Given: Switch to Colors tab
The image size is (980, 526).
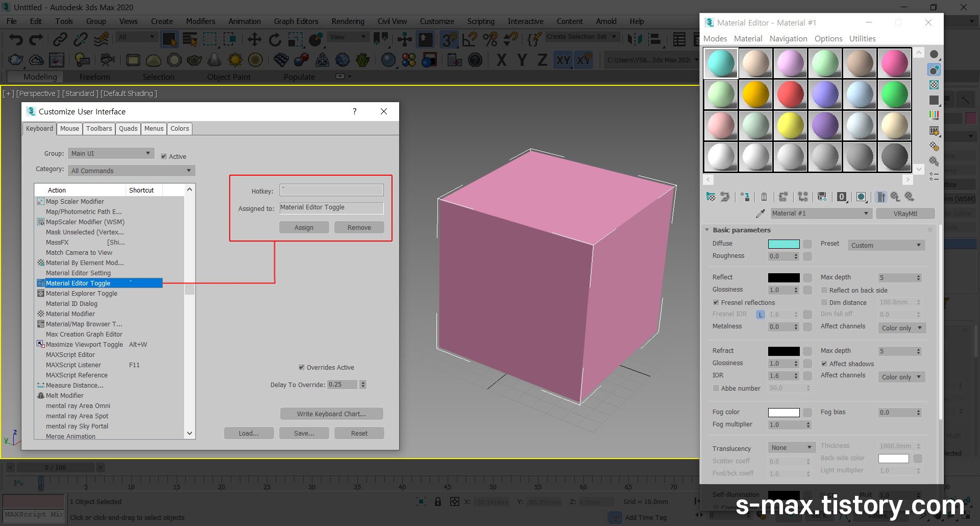Looking at the screenshot, I should point(180,129).
